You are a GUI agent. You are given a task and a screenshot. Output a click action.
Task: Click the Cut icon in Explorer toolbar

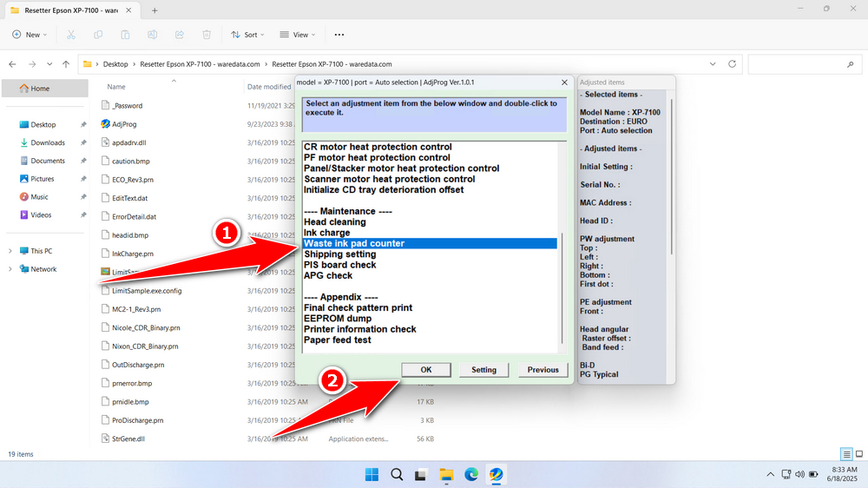71,35
